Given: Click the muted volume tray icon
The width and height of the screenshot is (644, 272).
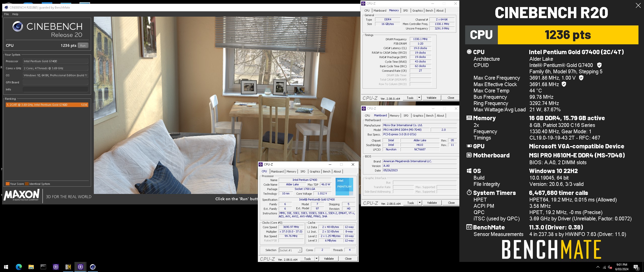Looking at the screenshot, I should (610, 267).
